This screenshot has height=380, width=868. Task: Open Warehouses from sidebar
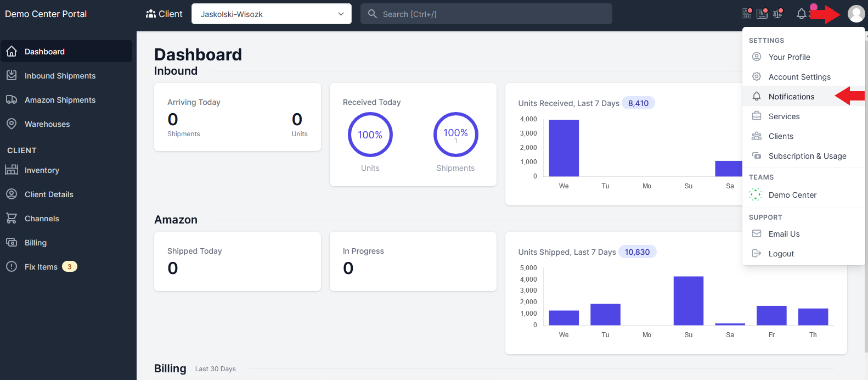(66, 124)
